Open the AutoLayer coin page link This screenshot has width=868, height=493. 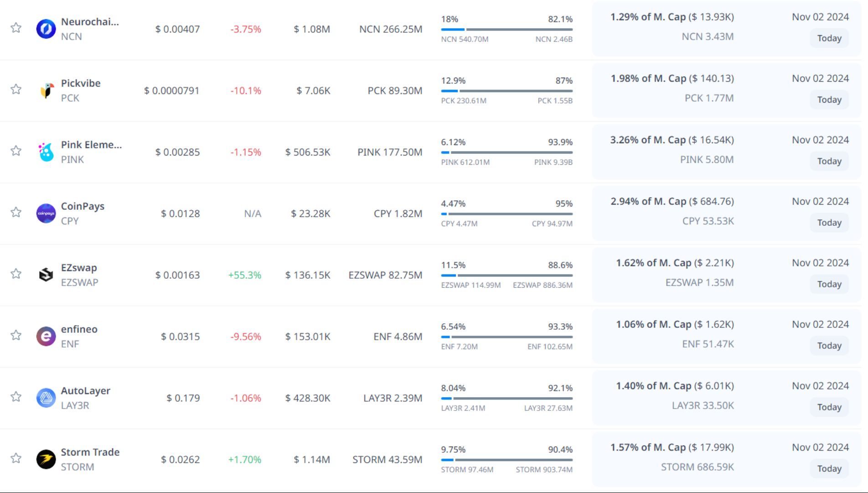pos(86,391)
